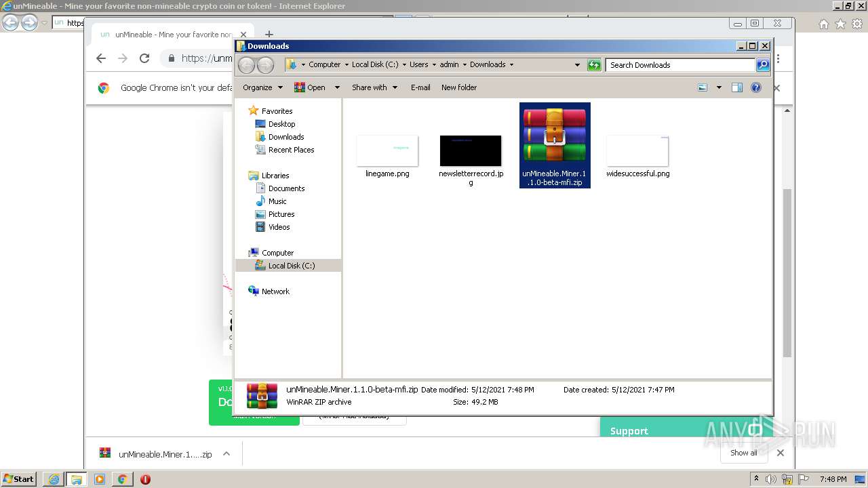
Task: Click the Windows Explorer taskbar icon
Action: click(77, 479)
